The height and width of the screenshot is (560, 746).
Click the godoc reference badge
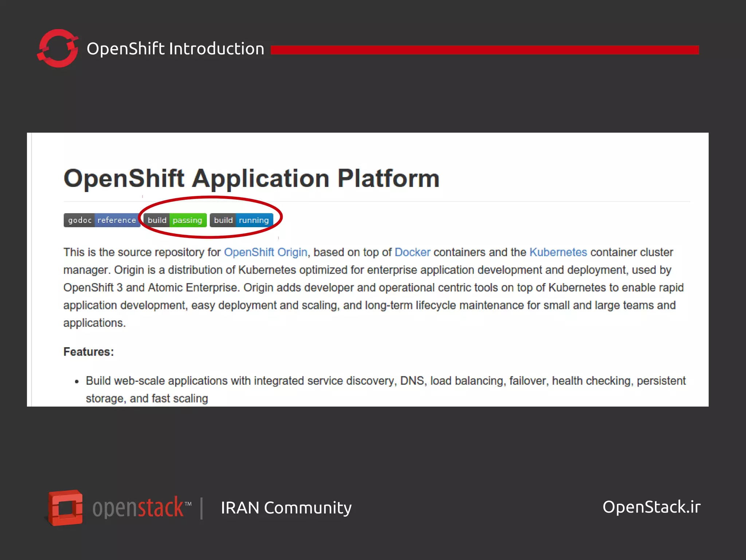coord(102,220)
